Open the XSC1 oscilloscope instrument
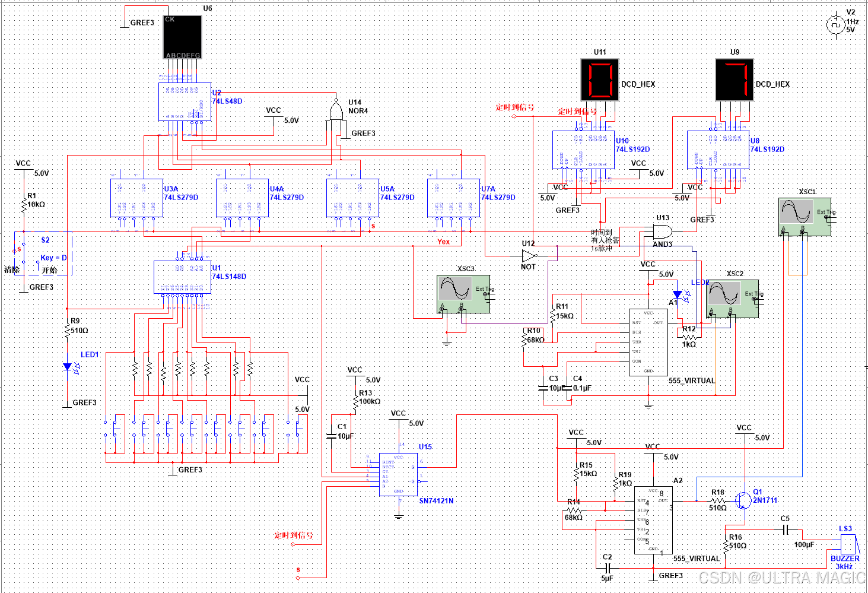 (x=805, y=217)
